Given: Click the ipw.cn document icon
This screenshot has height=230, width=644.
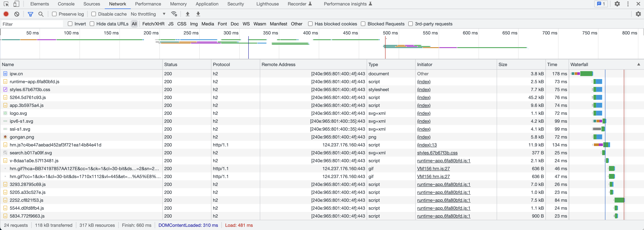Looking at the screenshot, I should tap(5, 74).
